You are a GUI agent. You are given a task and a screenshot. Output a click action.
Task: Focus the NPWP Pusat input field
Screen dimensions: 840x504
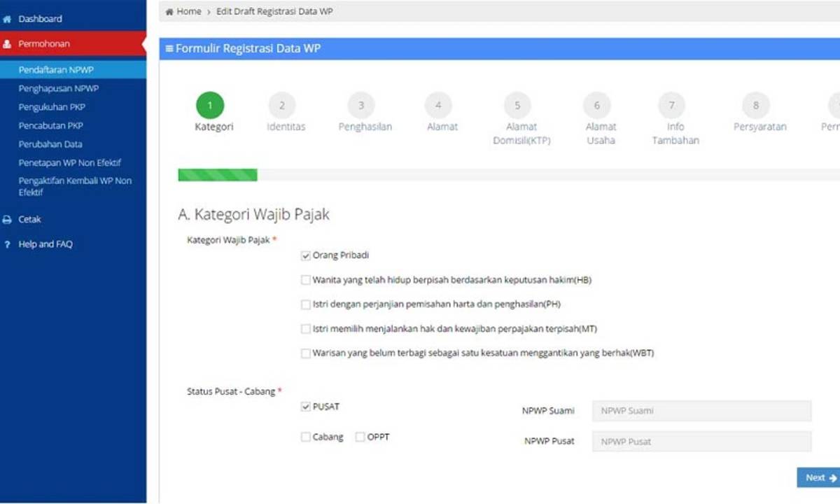point(701,442)
